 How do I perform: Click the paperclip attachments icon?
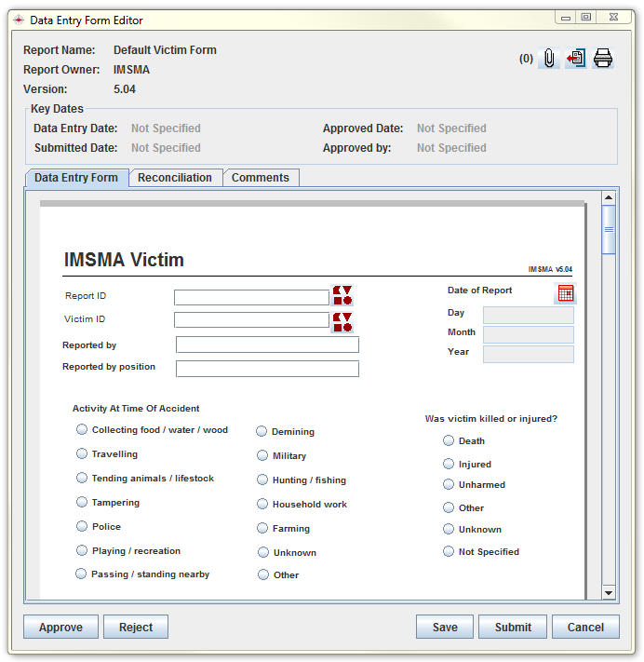pos(549,59)
